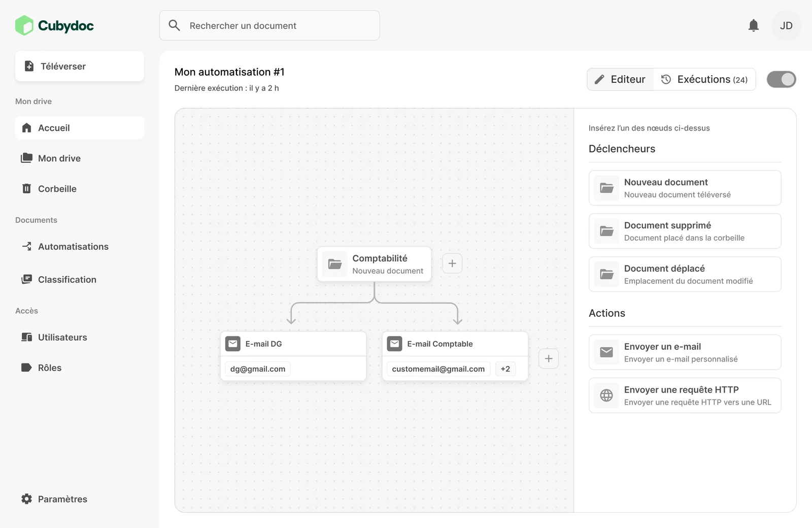The height and width of the screenshot is (528, 812).
Task: Insert the Nouveau document trigger card
Action: (685, 188)
